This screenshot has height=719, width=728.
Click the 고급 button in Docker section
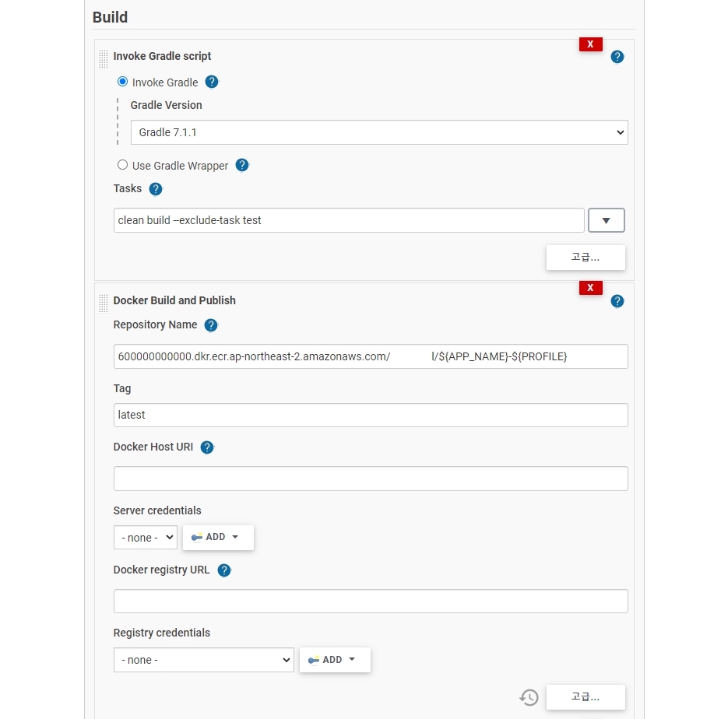(x=586, y=697)
